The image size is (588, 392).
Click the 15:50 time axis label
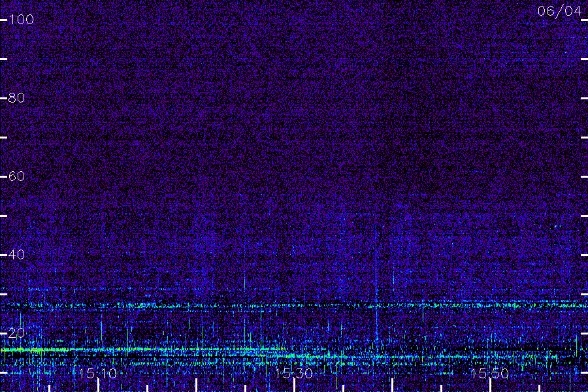click(x=489, y=373)
